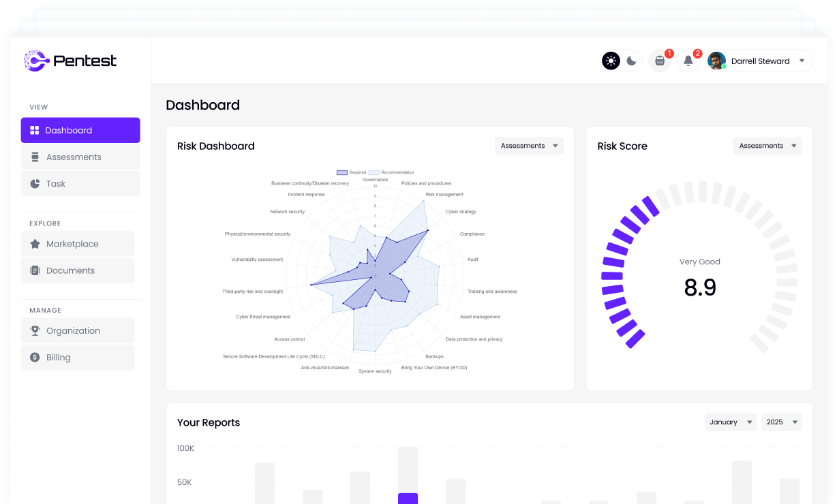
Task: Click Darrell Steward's profile avatar
Action: pos(716,61)
